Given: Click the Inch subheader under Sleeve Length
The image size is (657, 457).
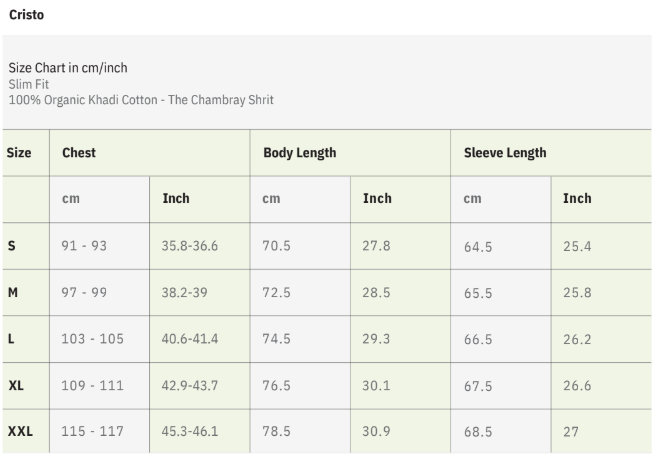Looking at the screenshot, I should click(x=577, y=198).
